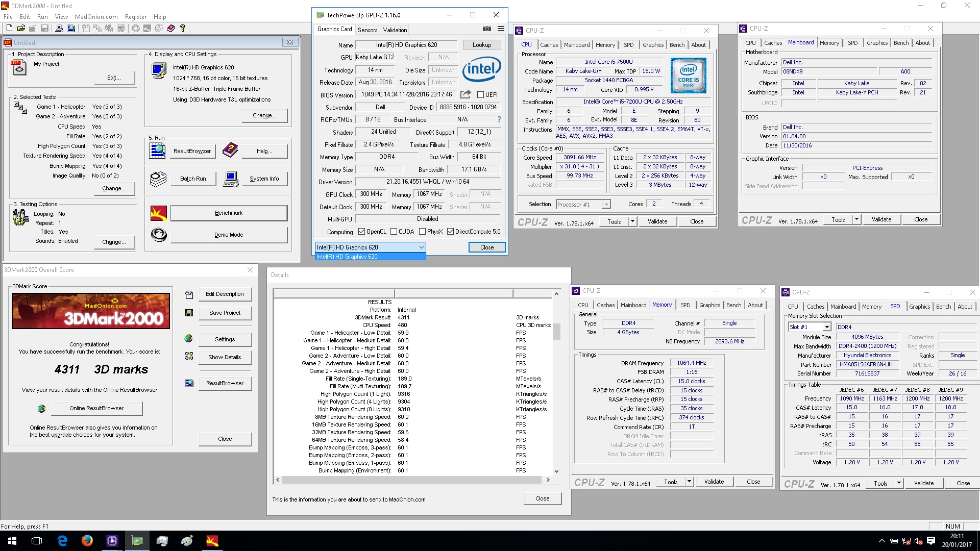Expand Tools dropdown arrow in CPU-Z Memory window
The image size is (980, 551).
pyautogui.click(x=689, y=482)
